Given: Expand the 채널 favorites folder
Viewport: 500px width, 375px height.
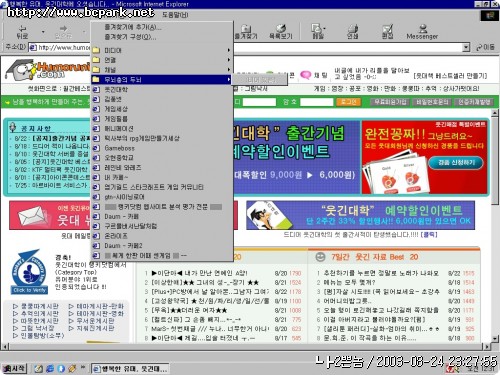Looking at the screenshot, I should [x=161, y=70].
